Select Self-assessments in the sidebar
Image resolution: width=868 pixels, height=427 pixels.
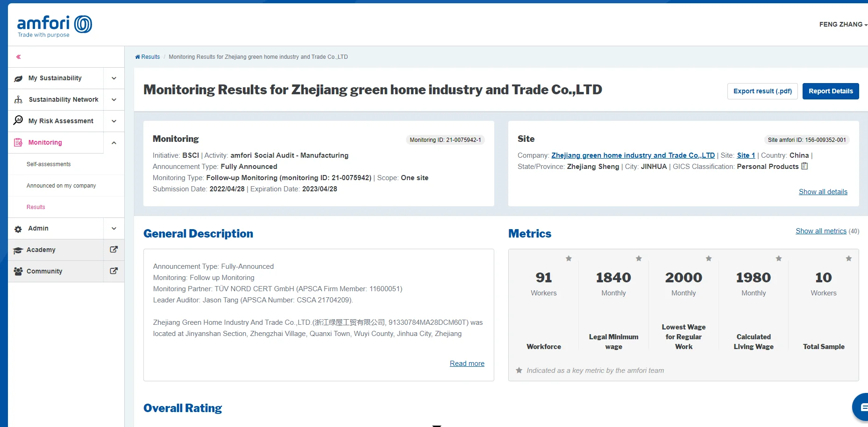[49, 164]
